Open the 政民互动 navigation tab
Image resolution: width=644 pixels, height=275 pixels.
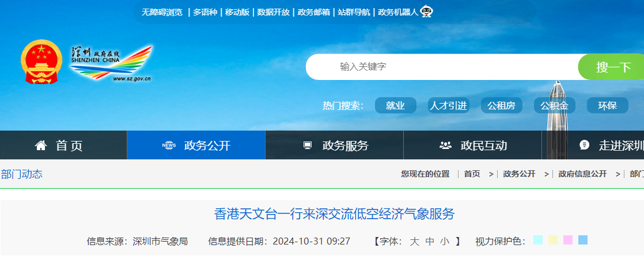[x=483, y=146]
